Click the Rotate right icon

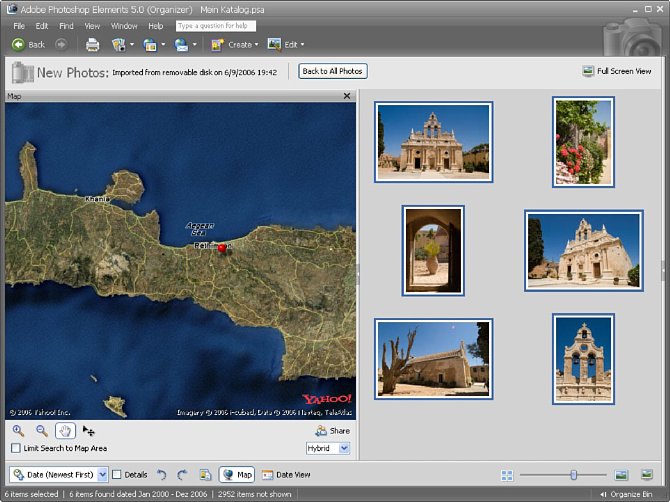click(x=182, y=475)
